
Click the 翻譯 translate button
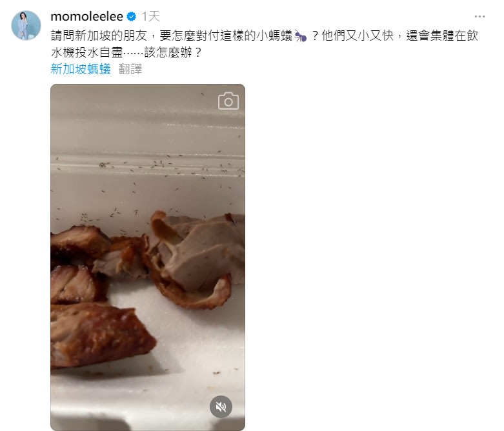tap(130, 69)
